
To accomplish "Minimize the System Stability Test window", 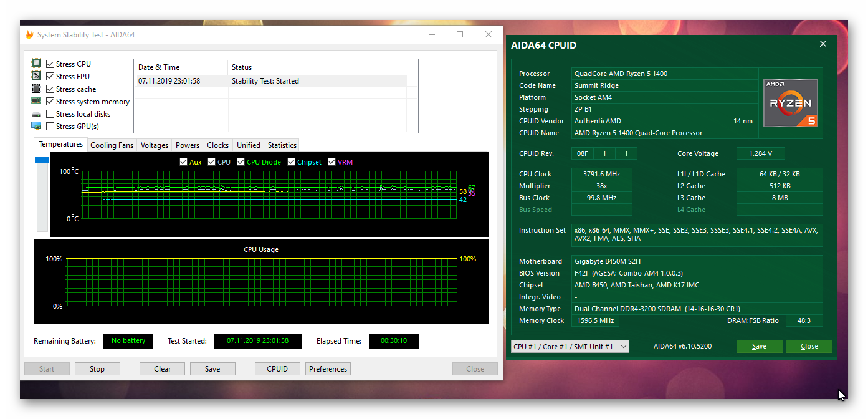I will coord(431,35).
